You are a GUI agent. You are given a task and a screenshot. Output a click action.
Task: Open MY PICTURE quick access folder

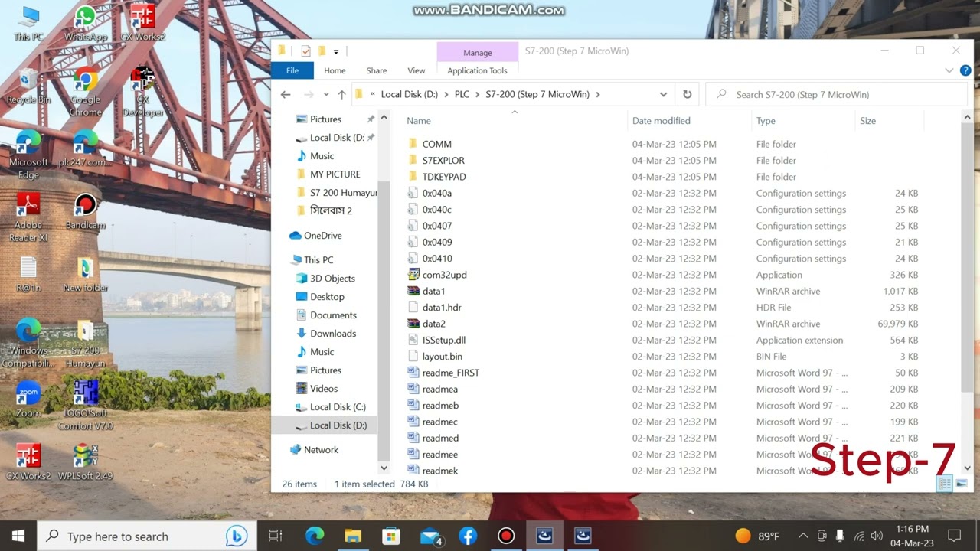tap(335, 174)
